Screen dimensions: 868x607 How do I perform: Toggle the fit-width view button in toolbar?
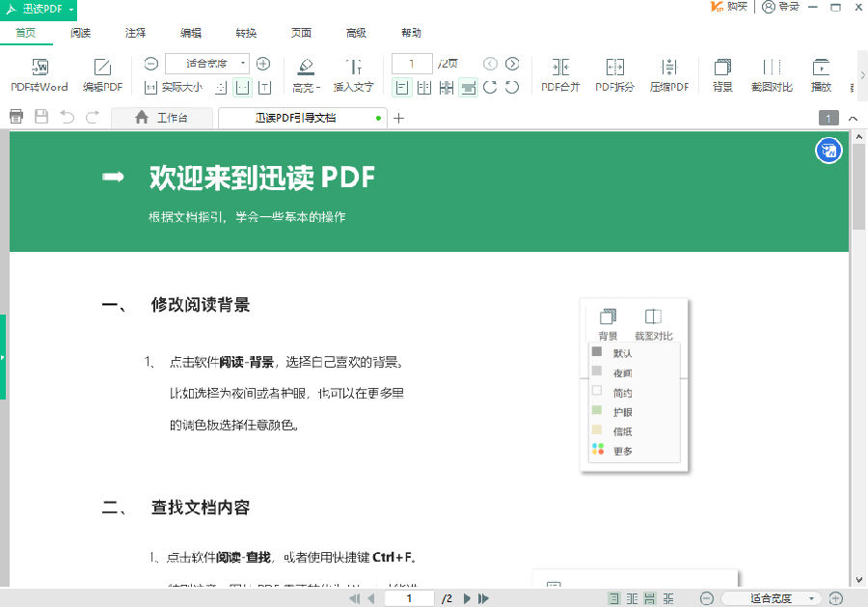(242, 88)
